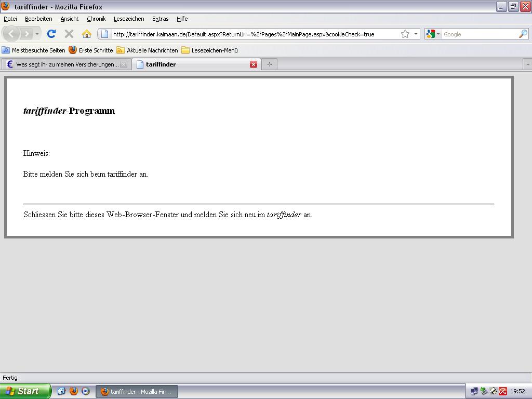Stop loading with the X toolbar icon
532x399 pixels.
[x=69, y=34]
